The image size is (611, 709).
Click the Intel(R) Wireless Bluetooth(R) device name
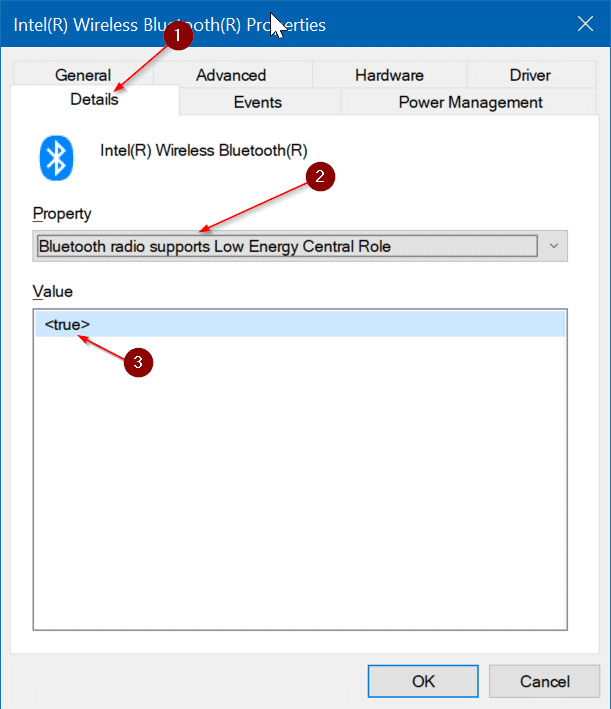tap(204, 151)
